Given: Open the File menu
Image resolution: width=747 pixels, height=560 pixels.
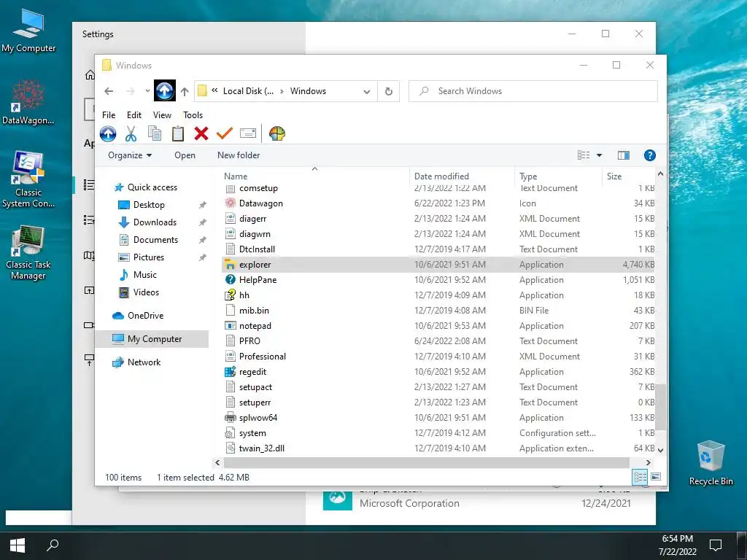Looking at the screenshot, I should click(x=109, y=115).
